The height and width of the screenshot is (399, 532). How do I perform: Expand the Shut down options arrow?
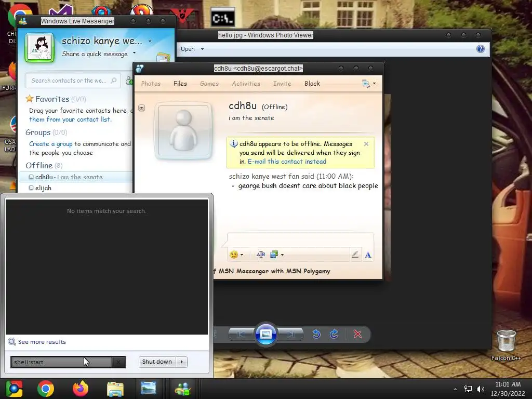(x=182, y=362)
